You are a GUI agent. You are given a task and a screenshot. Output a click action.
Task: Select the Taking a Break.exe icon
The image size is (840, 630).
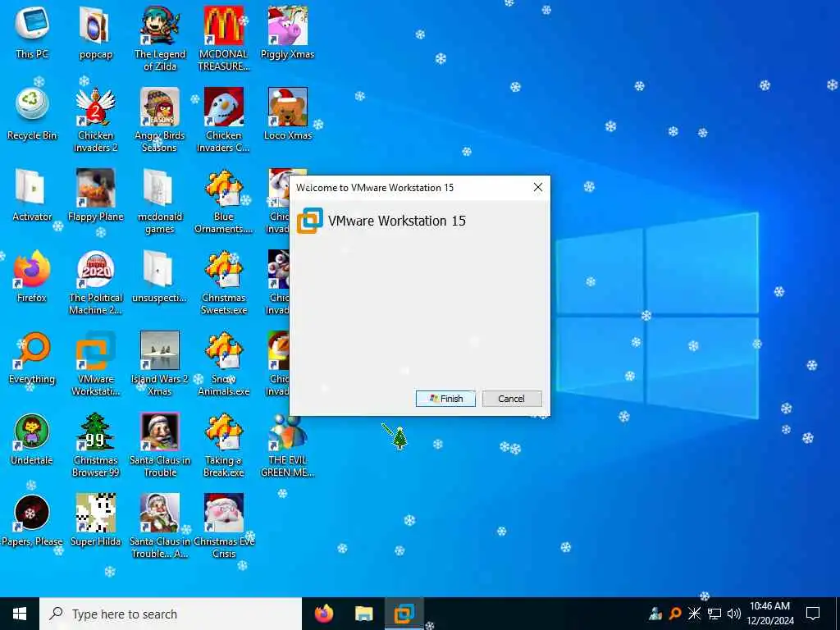point(223,445)
